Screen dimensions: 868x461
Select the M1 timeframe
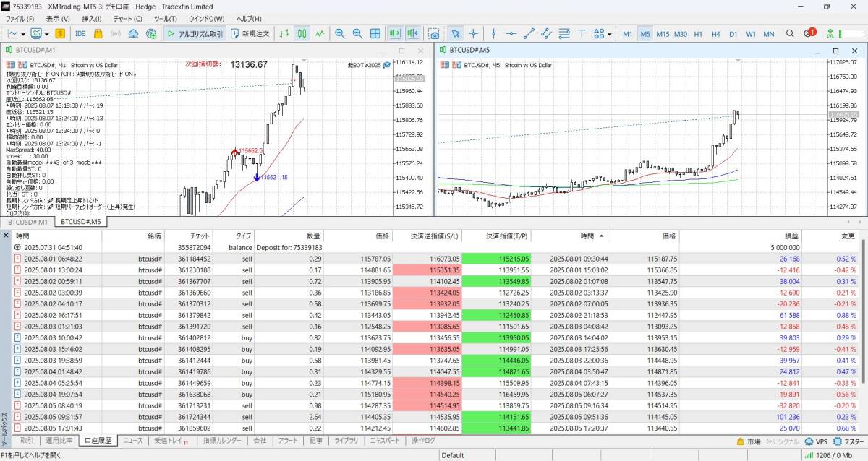point(627,33)
